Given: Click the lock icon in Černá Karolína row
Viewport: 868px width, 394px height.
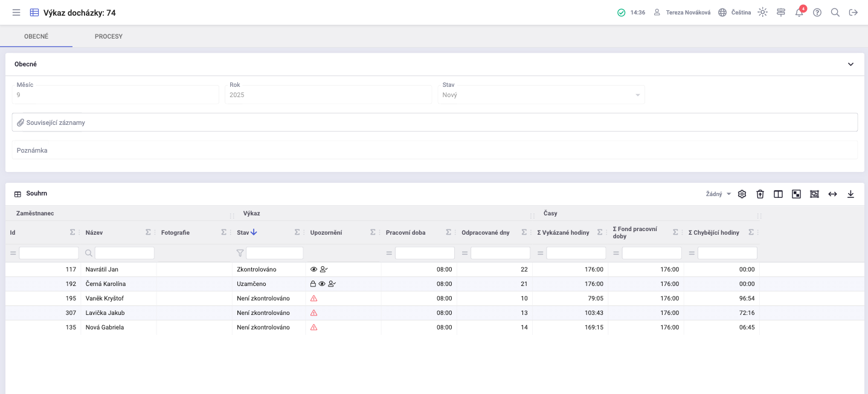Looking at the screenshot, I should (313, 284).
